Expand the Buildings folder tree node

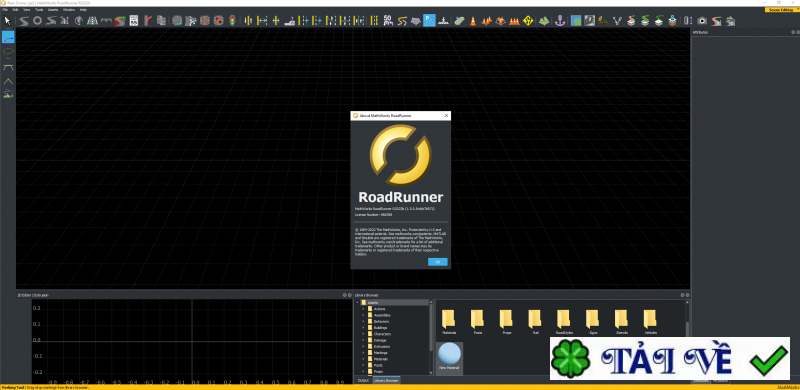point(363,327)
